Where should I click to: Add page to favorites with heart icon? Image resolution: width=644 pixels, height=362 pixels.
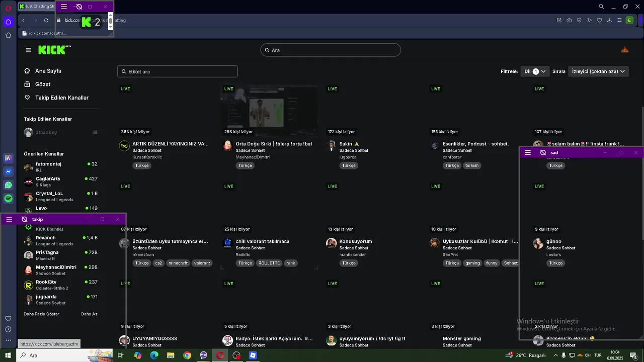599,20
